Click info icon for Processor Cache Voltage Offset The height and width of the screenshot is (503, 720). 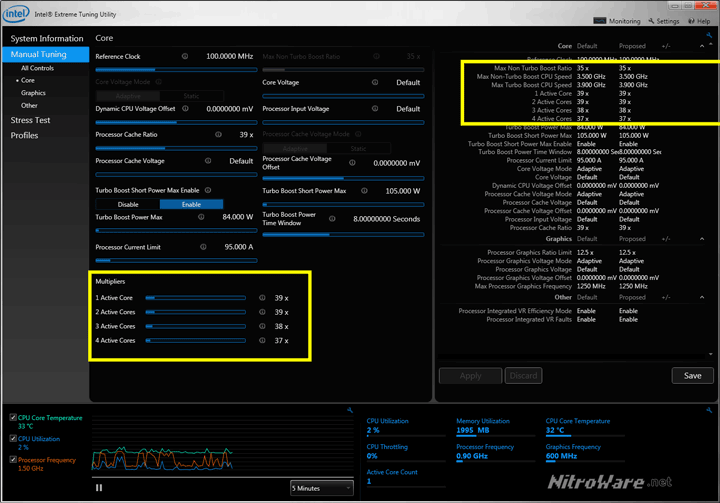tap(352, 163)
